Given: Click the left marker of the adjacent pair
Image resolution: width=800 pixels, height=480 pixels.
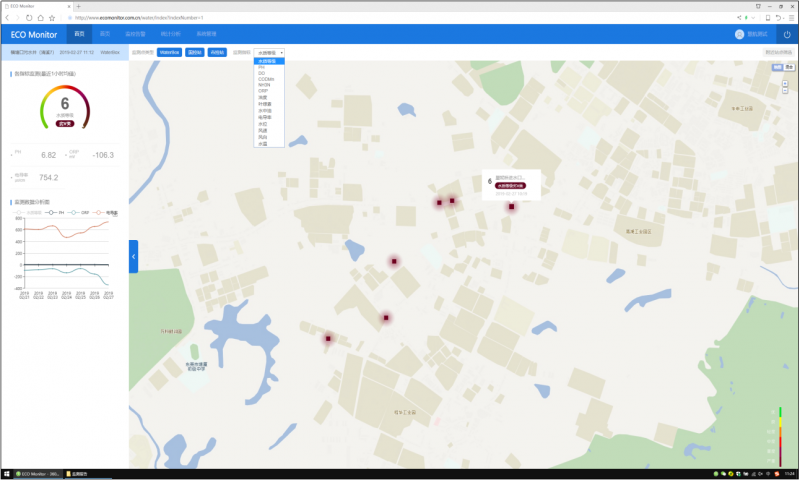Looking at the screenshot, I should click(x=439, y=203).
